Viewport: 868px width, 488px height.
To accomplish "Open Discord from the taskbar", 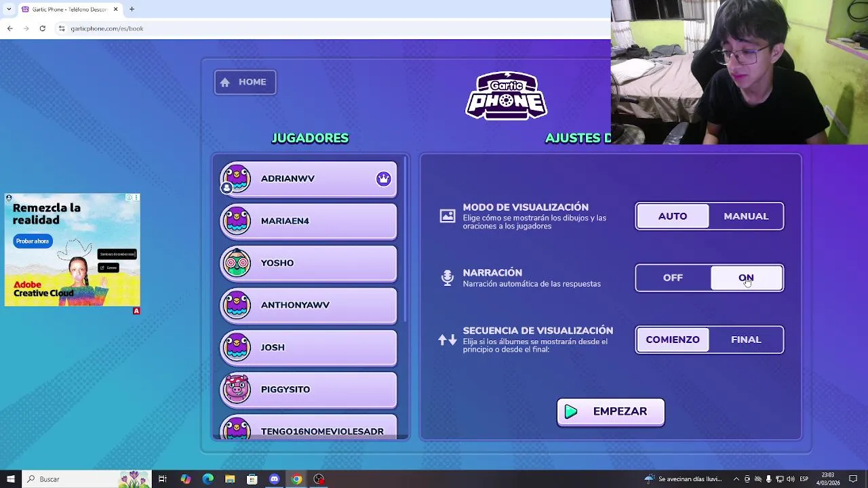I will tap(274, 479).
